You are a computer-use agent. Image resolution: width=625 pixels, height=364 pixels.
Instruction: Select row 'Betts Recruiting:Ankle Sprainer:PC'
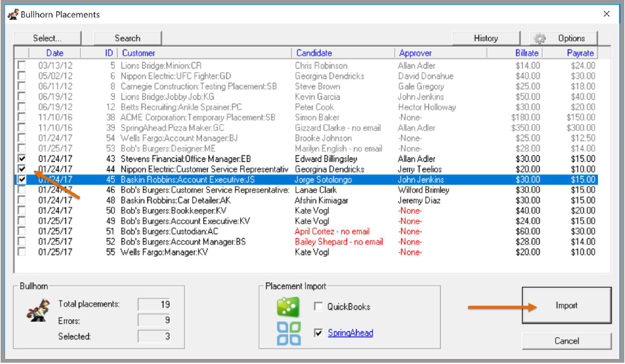tap(306, 107)
